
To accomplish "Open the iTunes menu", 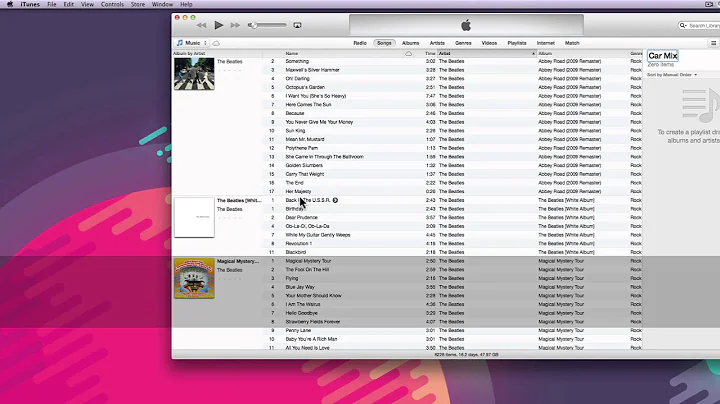I will coord(30,4).
